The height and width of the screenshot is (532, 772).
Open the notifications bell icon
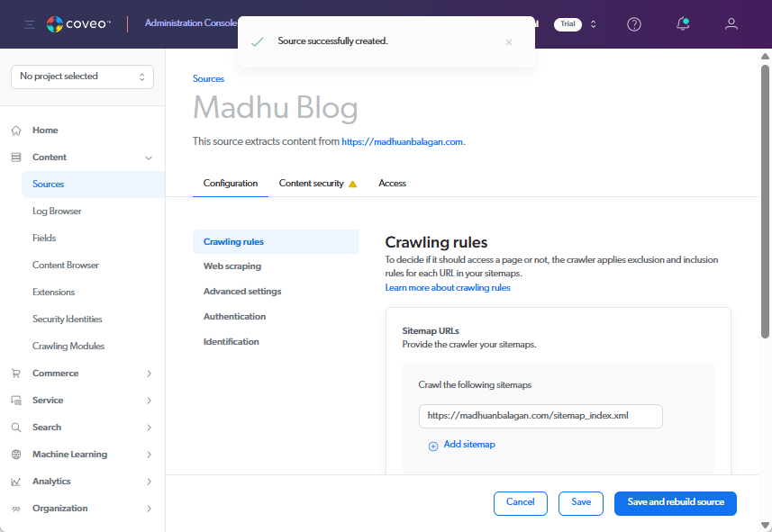pos(683,24)
